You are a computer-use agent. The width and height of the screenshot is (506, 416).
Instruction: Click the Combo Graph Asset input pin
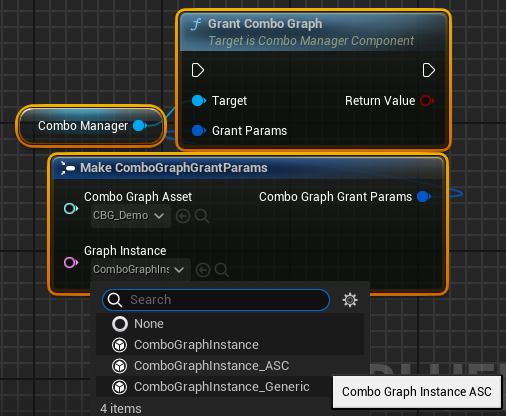pos(71,209)
